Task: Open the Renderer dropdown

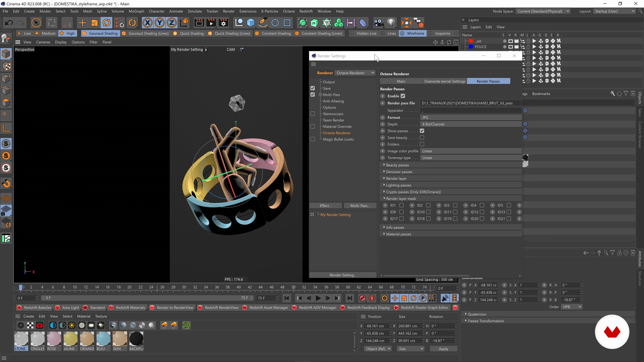Action: coord(355,73)
